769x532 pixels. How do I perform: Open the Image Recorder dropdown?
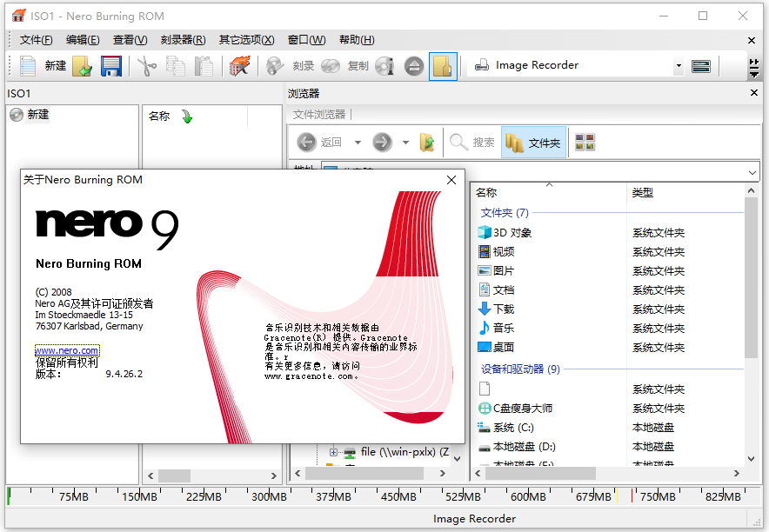tap(678, 66)
